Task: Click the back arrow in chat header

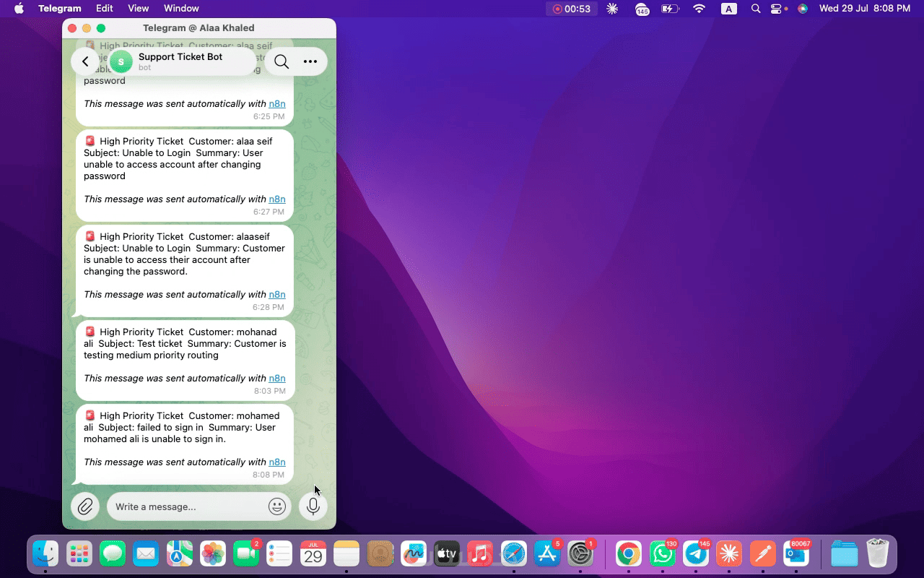Action: pyautogui.click(x=85, y=62)
